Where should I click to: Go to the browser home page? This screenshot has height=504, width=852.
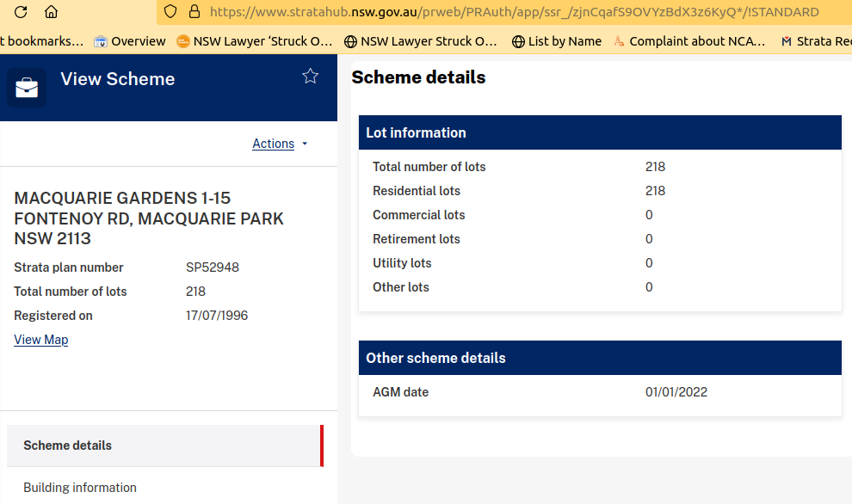click(x=52, y=12)
